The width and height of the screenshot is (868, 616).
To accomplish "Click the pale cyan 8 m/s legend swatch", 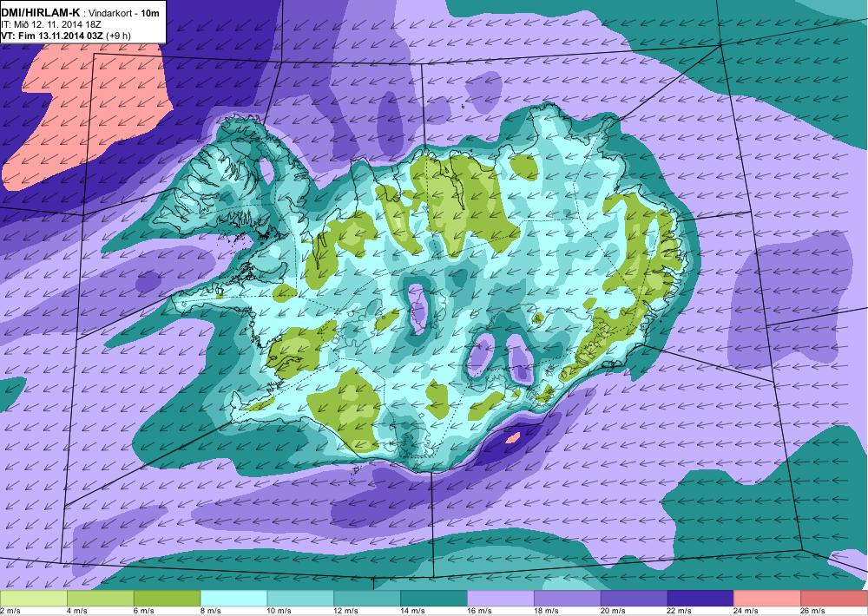I will click(233, 599).
